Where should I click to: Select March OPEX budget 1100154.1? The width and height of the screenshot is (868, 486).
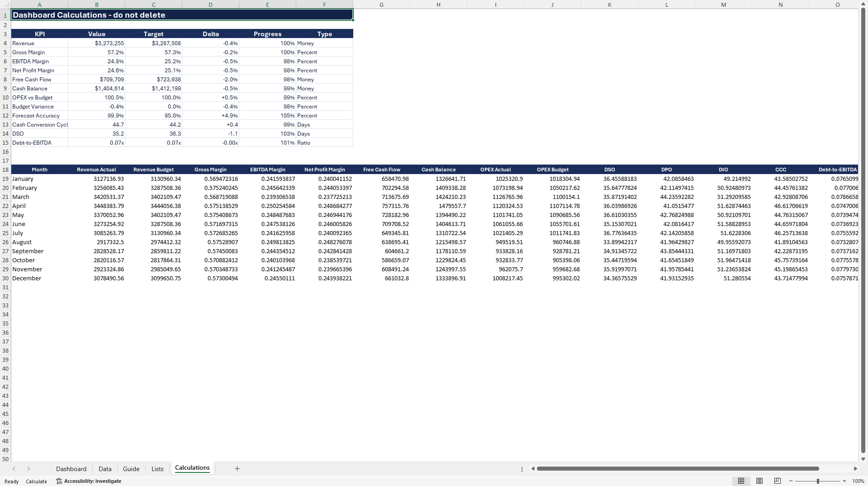point(552,197)
